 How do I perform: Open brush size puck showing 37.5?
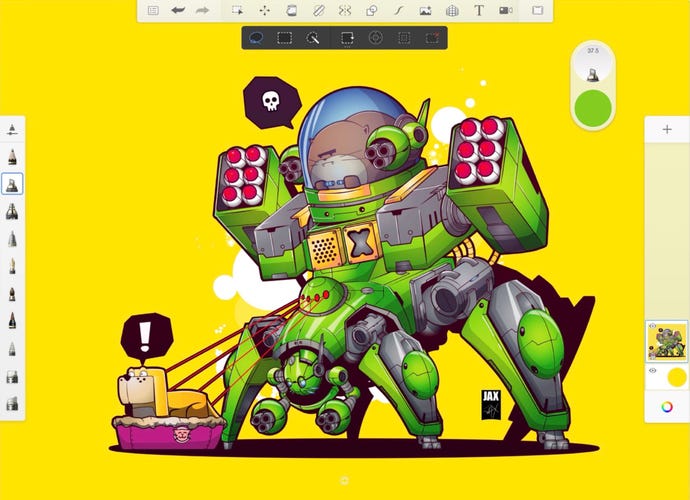point(593,63)
